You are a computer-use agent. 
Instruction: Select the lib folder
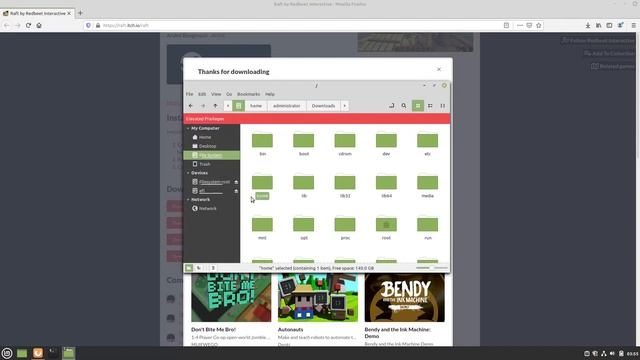[304, 186]
